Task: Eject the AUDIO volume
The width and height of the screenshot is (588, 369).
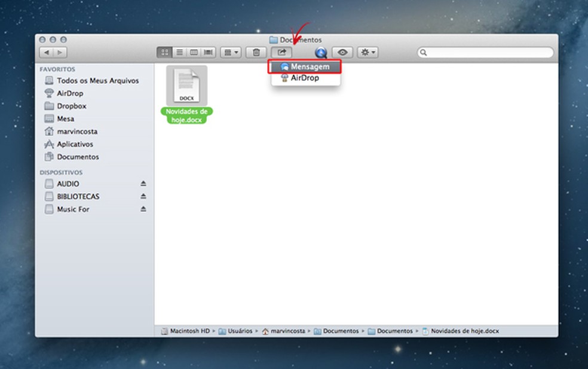Action: click(143, 184)
